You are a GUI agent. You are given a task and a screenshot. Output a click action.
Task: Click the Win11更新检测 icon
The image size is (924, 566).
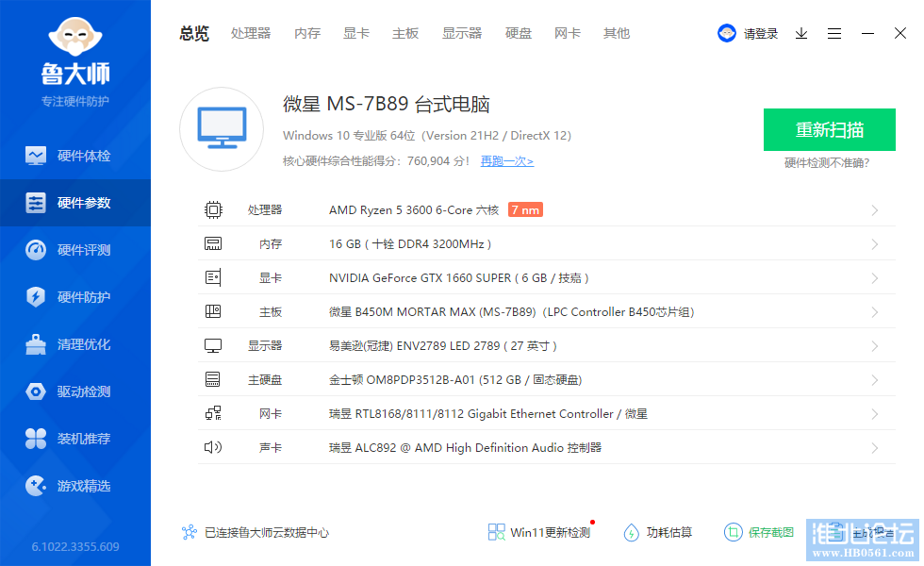tap(496, 532)
